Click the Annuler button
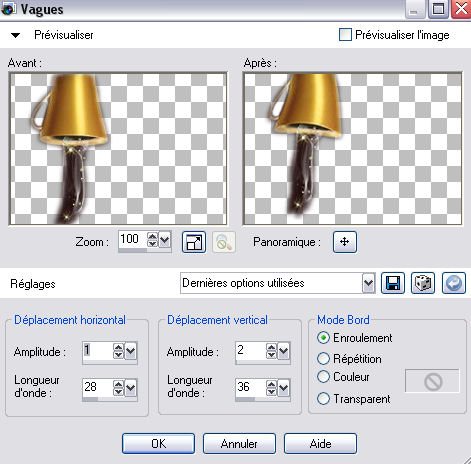This screenshot has width=471, height=464. [x=239, y=444]
